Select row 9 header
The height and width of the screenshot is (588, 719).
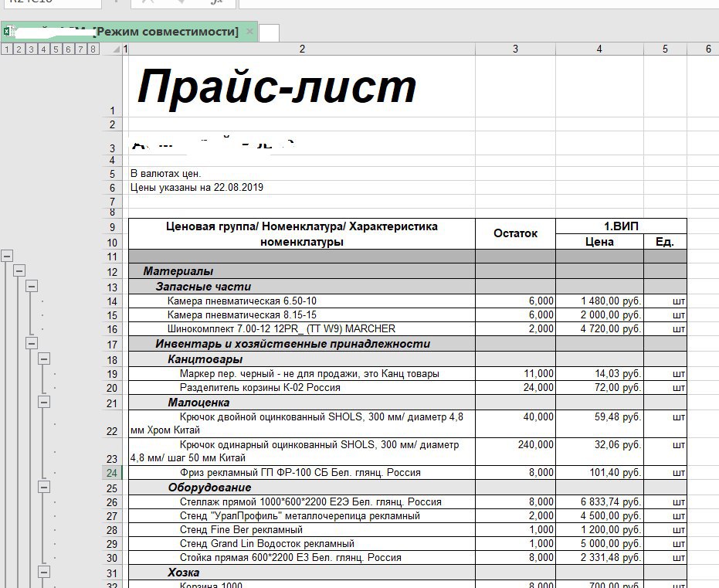coord(112,227)
